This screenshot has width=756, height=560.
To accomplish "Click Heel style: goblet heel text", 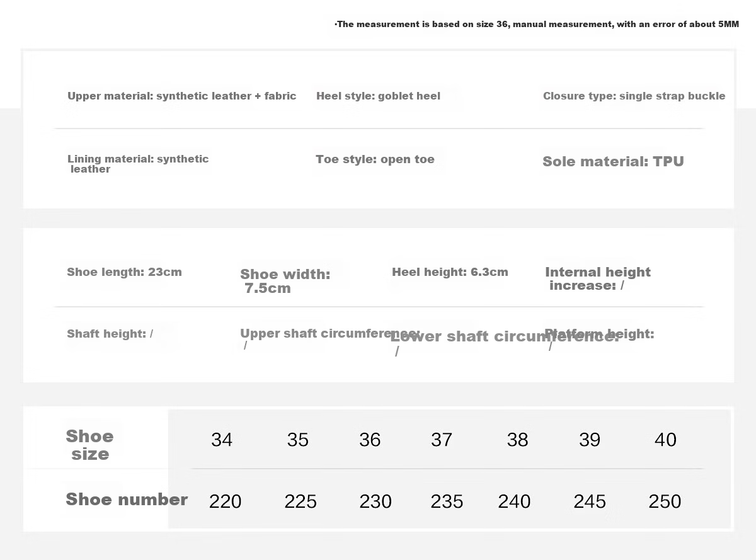I will [378, 96].
